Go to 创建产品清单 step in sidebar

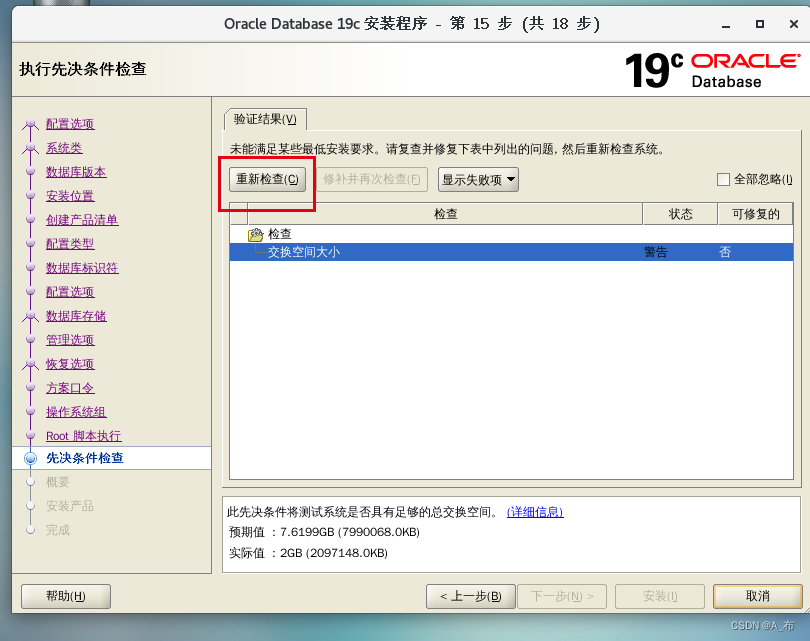82,220
